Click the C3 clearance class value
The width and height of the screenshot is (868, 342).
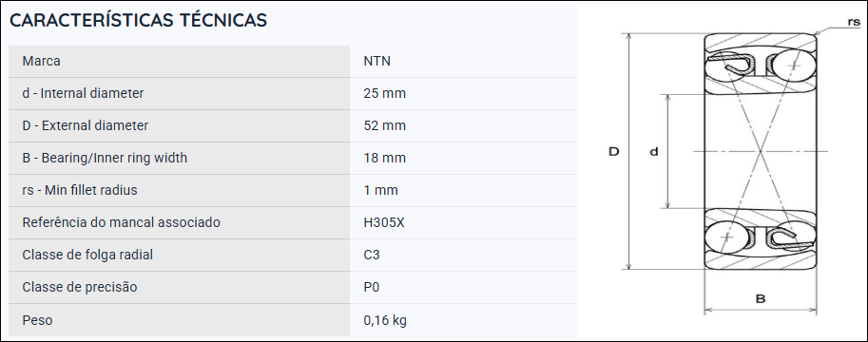point(372,255)
